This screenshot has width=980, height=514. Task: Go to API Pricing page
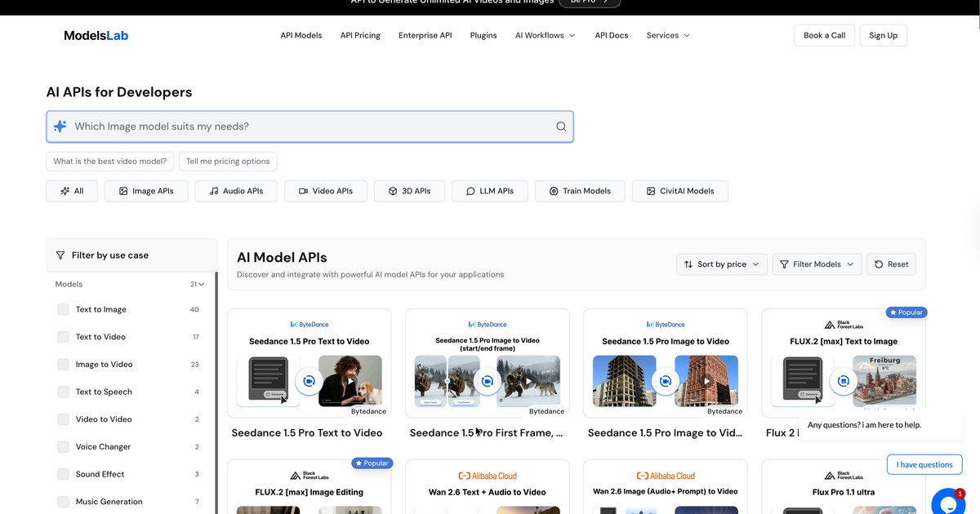pyautogui.click(x=360, y=35)
